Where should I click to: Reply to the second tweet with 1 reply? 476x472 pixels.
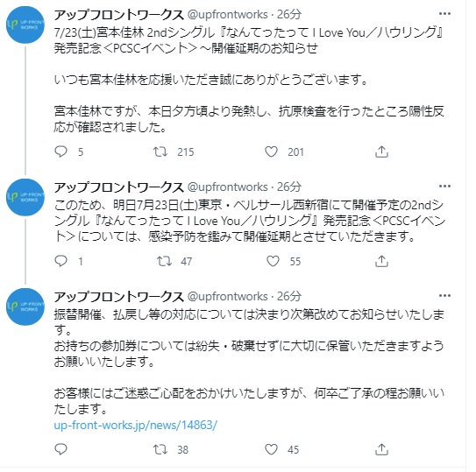click(x=60, y=261)
